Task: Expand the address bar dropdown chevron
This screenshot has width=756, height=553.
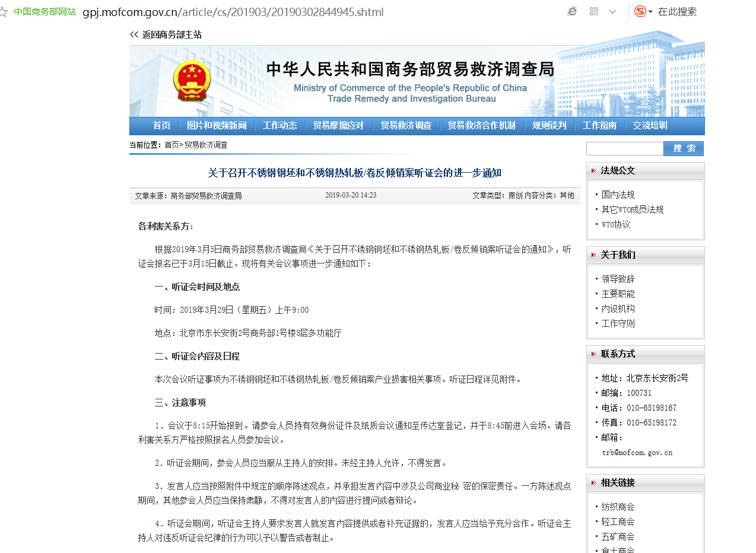Action: [613, 12]
